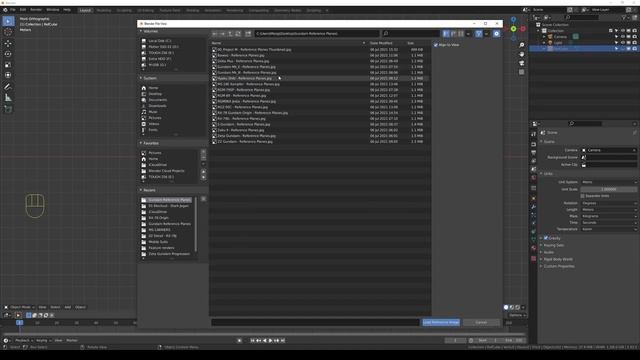640x360 pixels.
Task: Click Cancel in the file browser
Action: [x=481, y=322]
